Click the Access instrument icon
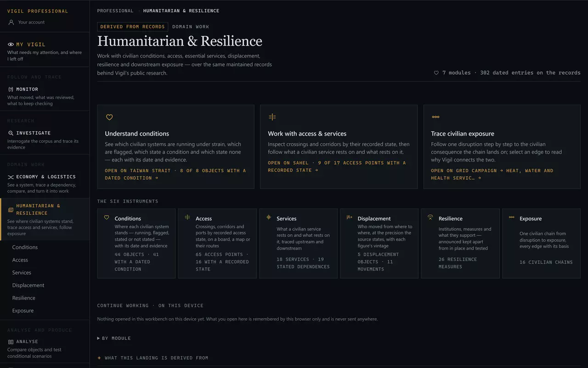 (x=187, y=217)
